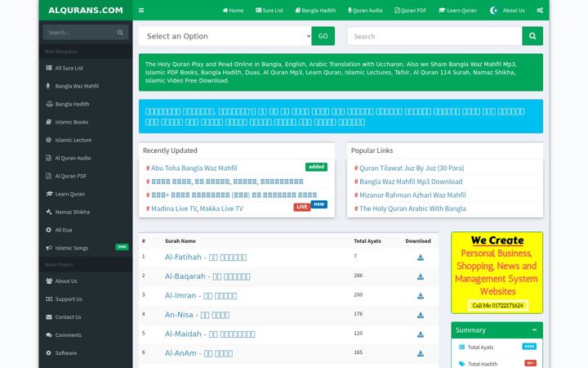This screenshot has width=588, height=368.
Task: Click the money icon beside Support Us
Action: pos(49,299)
